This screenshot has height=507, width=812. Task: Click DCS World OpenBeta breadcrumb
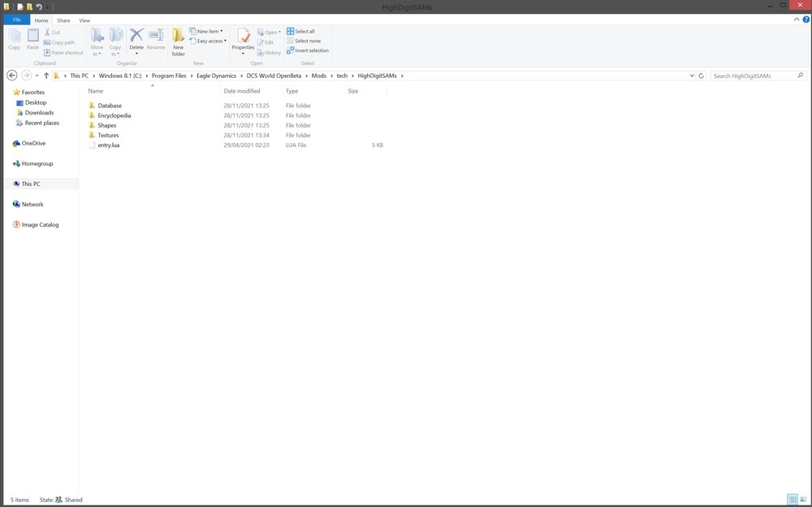tap(274, 76)
